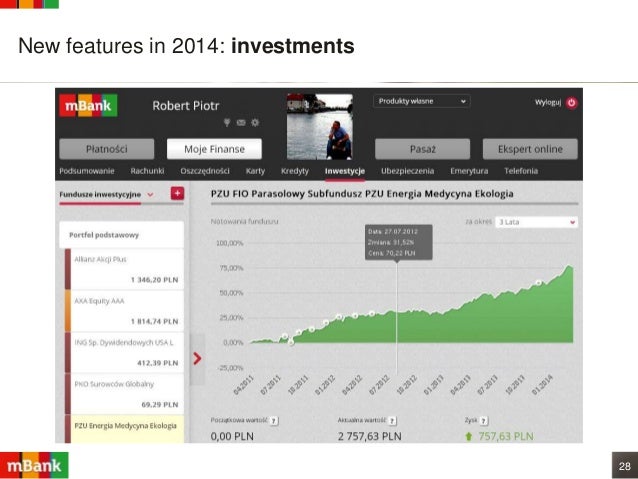The width and height of the screenshot is (638, 479).
Task: Click the red arrow panel collapse handle
Action: [x=197, y=358]
